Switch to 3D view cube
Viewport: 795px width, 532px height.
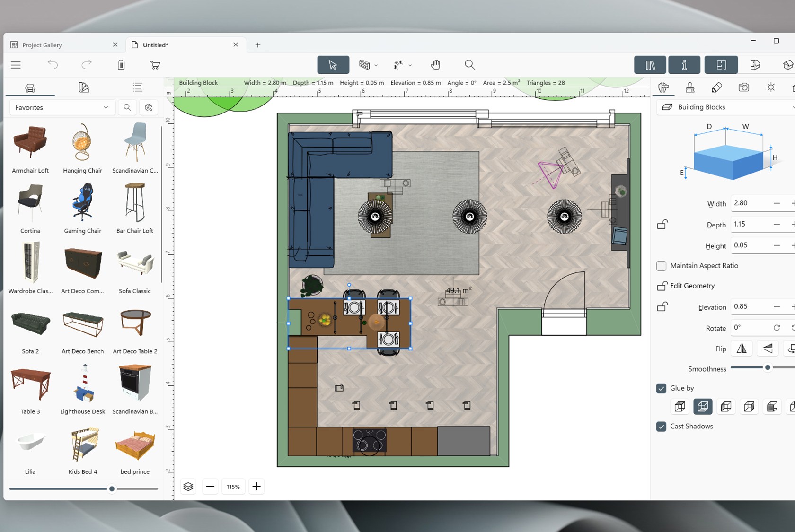tap(788, 65)
